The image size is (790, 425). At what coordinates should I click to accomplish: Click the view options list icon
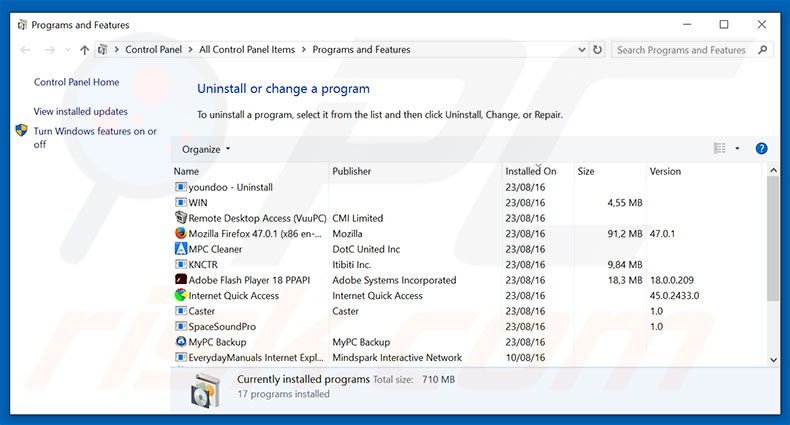(x=719, y=148)
